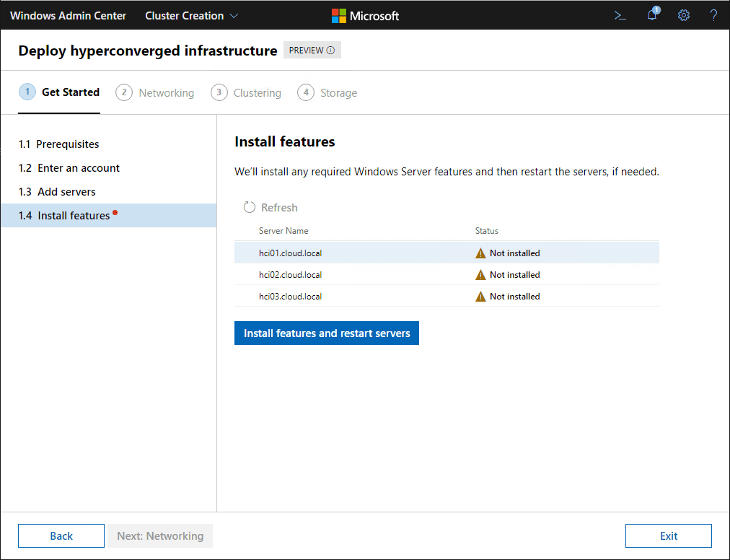Select the hci02.cloud.local server row
Image resolution: width=730 pixels, height=560 pixels.
[x=291, y=275]
